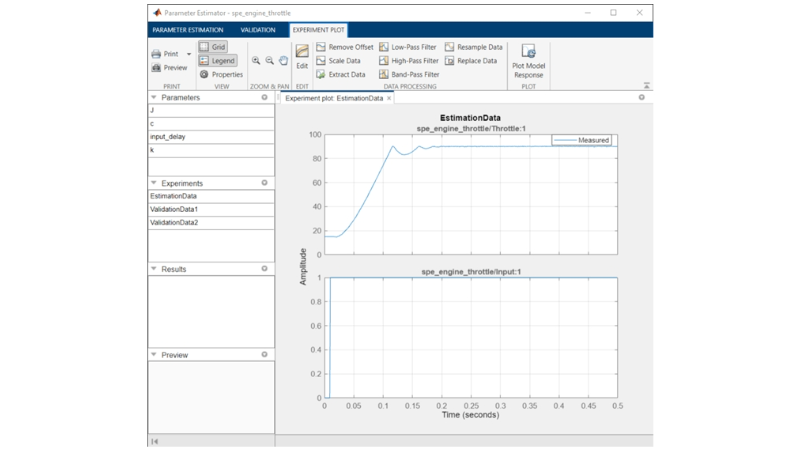Click the spe_engine_throttle/Input:1 plot title

(471, 272)
